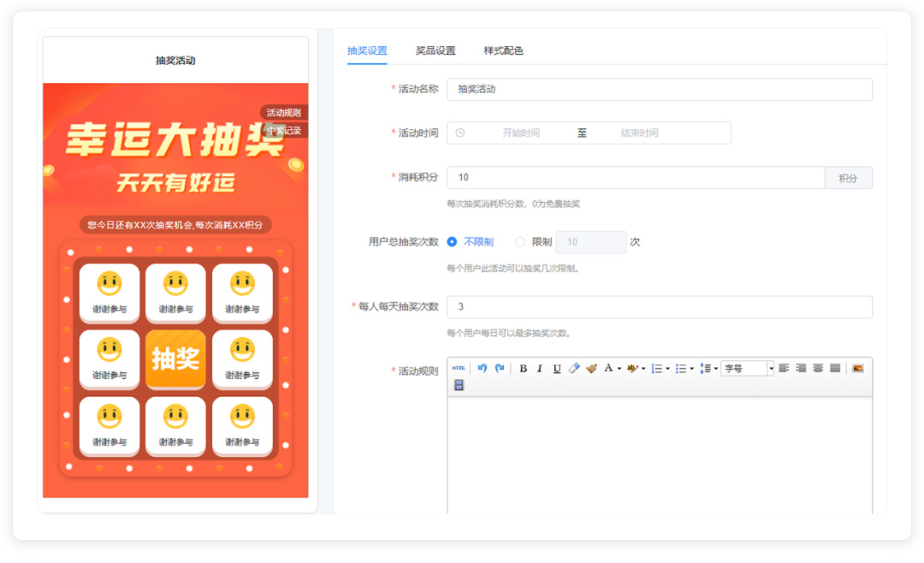Select the format painter brush icon
This screenshot has height=563, width=924.
pyautogui.click(x=591, y=369)
